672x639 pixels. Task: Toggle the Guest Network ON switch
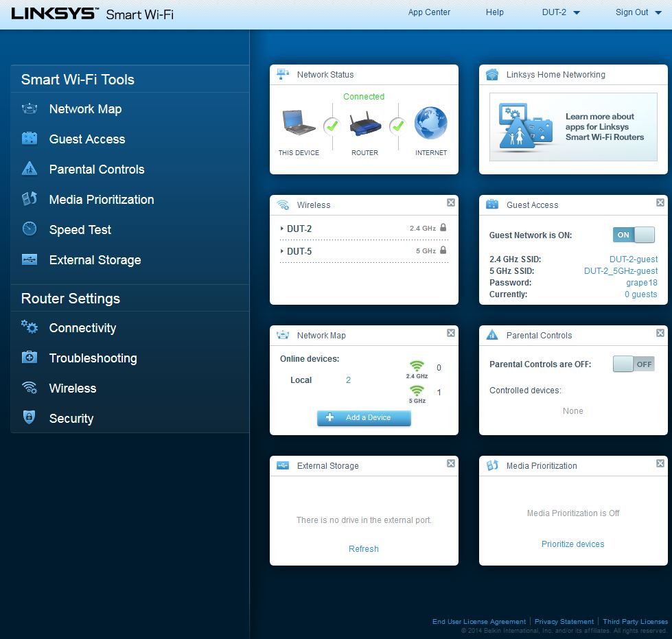click(634, 235)
